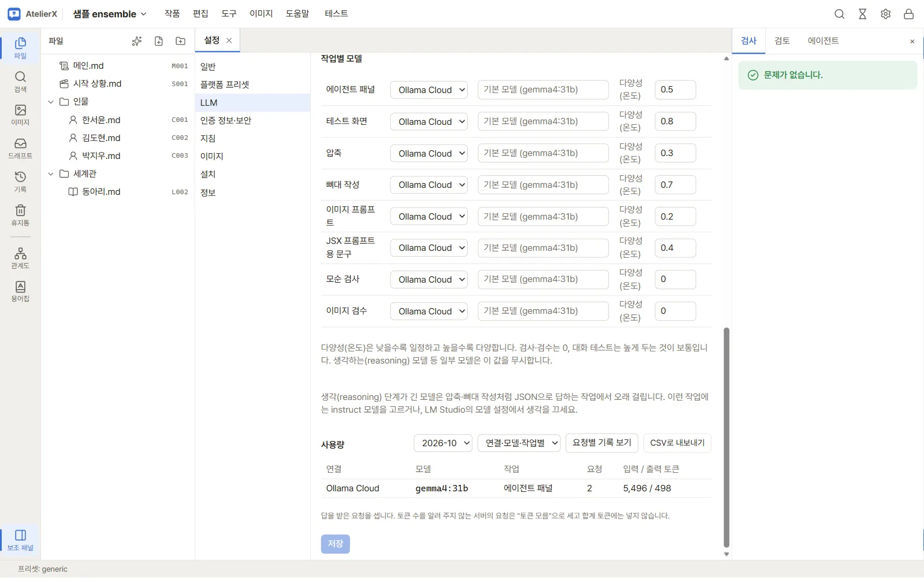Click the new folder icon in file panel

[181, 41]
